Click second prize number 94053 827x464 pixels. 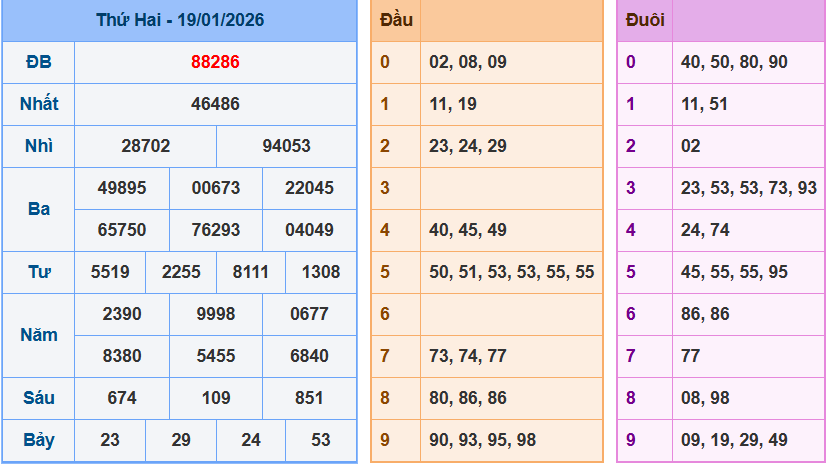(286, 146)
